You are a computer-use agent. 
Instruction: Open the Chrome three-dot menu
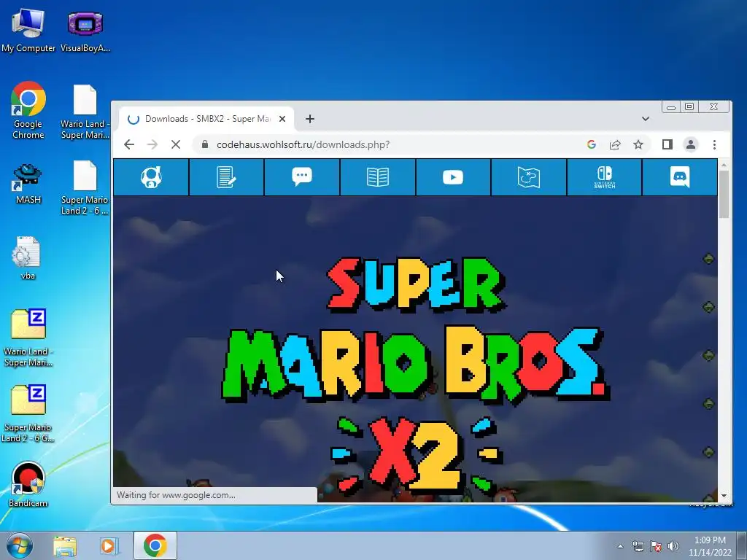tap(714, 144)
